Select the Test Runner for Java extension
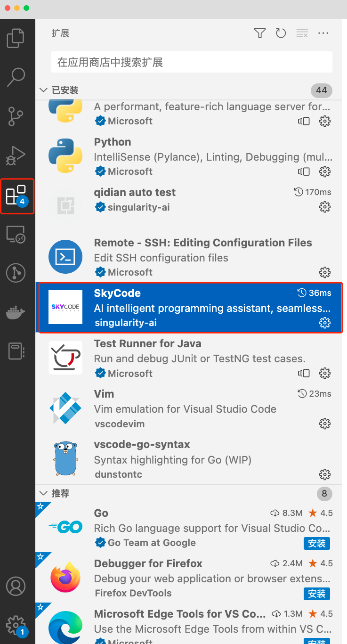 coord(188,359)
